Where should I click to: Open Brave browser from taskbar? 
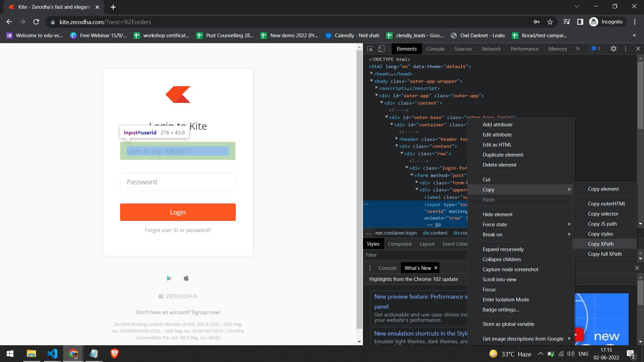115,354
